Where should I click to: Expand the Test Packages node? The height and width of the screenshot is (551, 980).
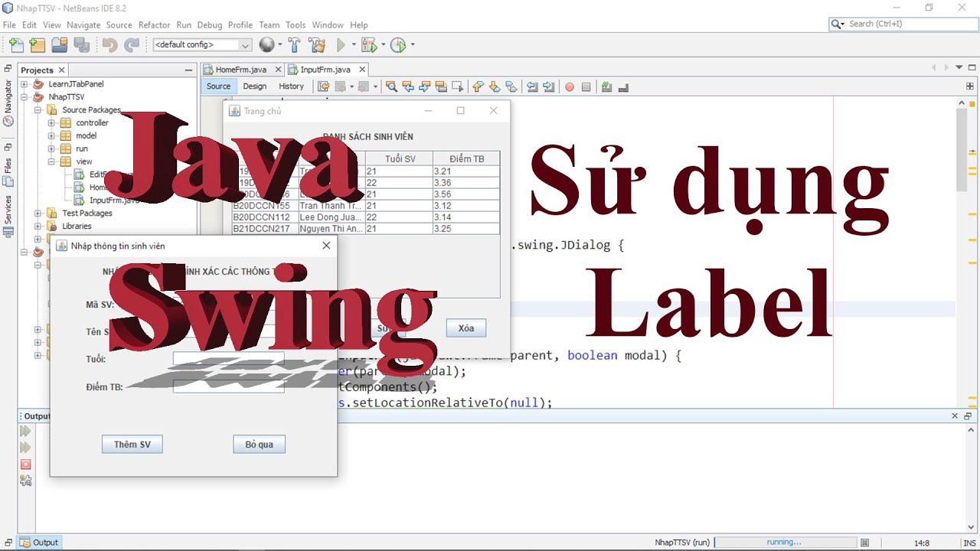pos(38,214)
